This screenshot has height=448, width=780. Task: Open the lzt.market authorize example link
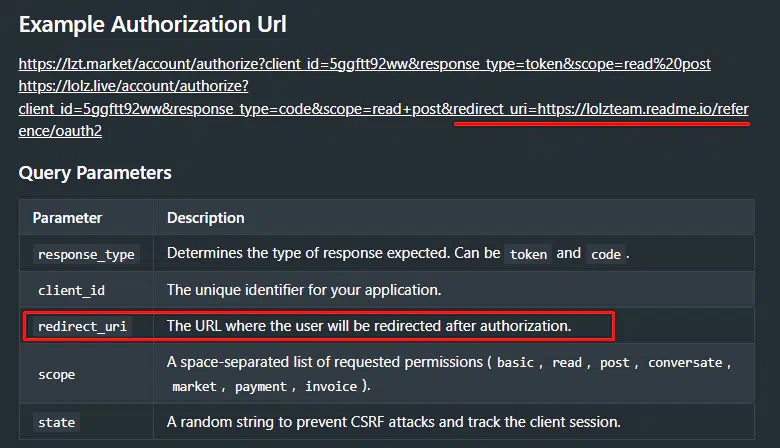pos(364,64)
